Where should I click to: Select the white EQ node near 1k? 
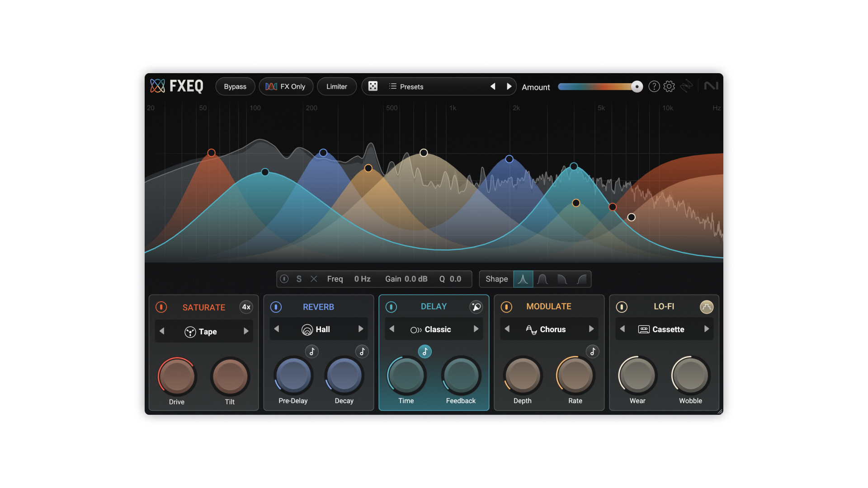click(x=424, y=153)
